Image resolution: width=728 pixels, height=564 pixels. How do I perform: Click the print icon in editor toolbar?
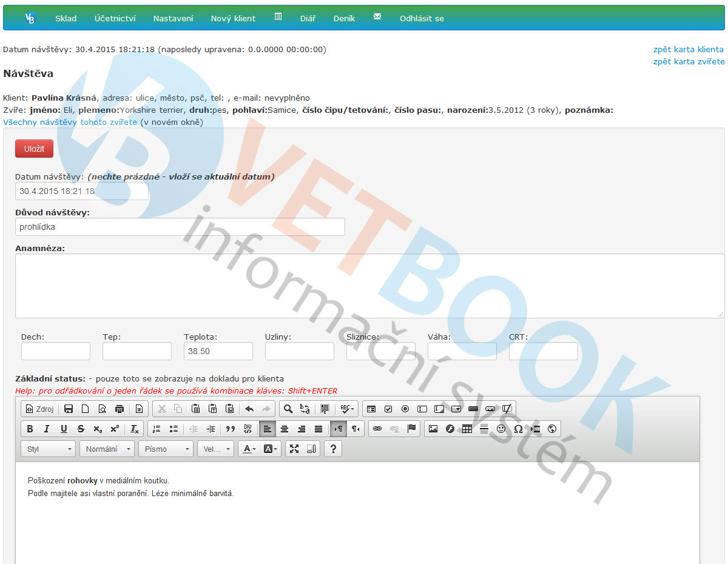[x=119, y=409]
